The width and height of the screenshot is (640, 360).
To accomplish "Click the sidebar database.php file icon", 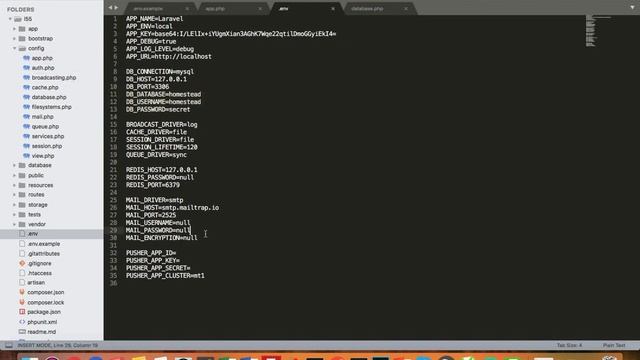I will (27, 97).
